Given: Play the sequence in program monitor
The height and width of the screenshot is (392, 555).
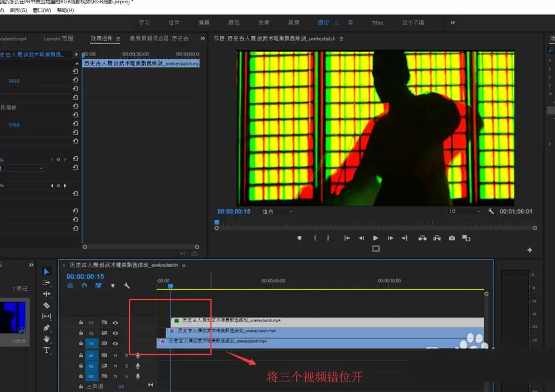Looking at the screenshot, I should 376,238.
